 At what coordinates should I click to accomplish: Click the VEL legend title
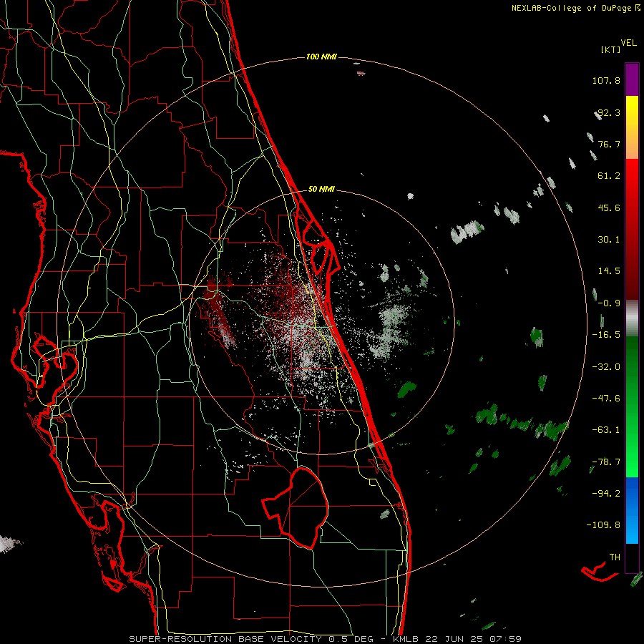628,43
